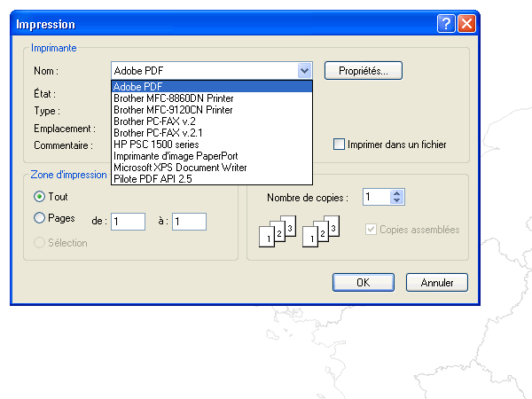This screenshot has width=532, height=399.
Task: Click the Nom combo box showing Adobe PDF
Action: tap(212, 71)
